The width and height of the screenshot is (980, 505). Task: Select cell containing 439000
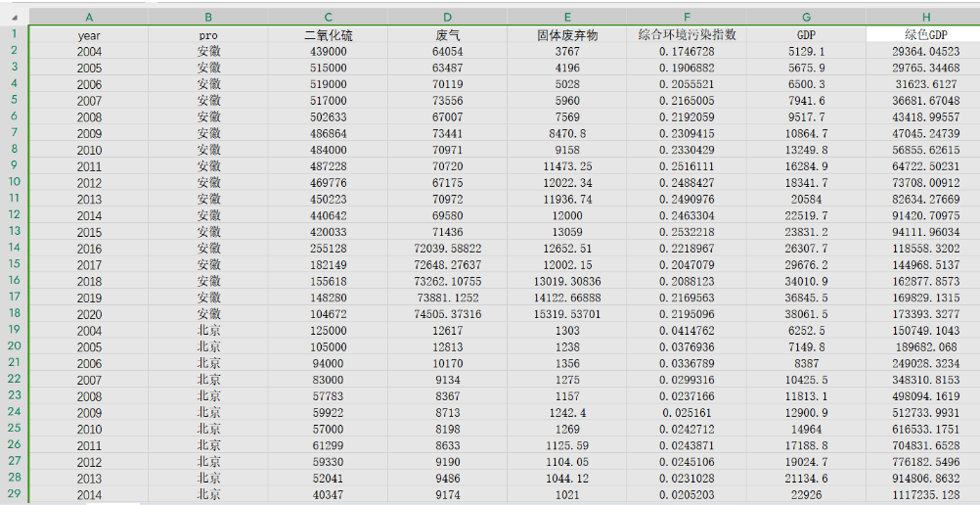point(328,51)
